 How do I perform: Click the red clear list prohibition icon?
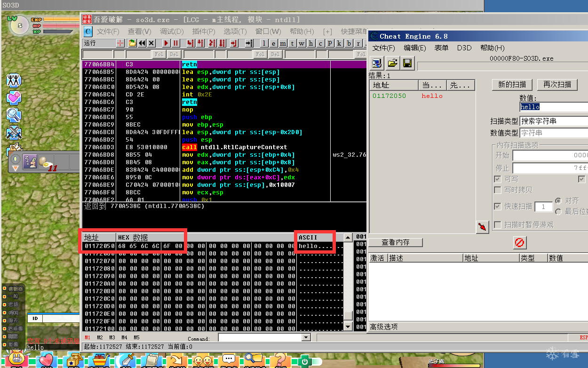[x=519, y=243]
